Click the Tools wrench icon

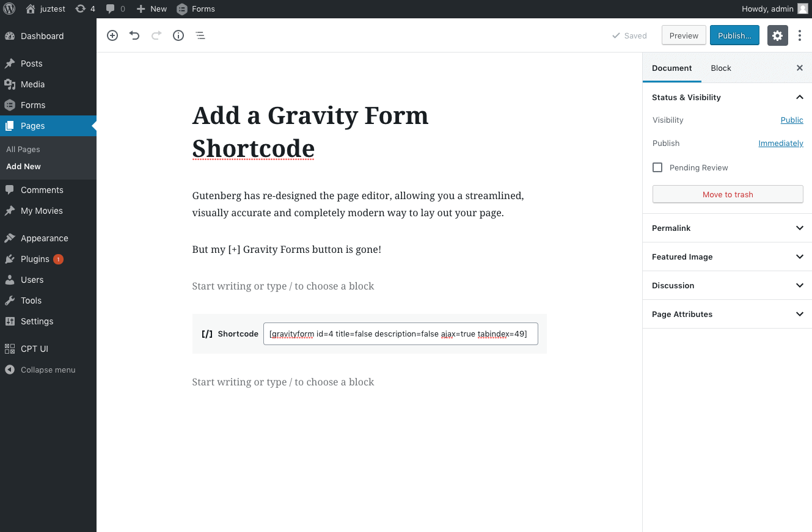(10, 301)
